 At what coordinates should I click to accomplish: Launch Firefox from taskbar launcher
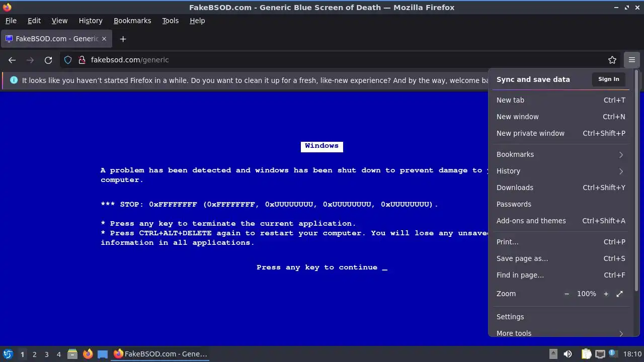88,354
